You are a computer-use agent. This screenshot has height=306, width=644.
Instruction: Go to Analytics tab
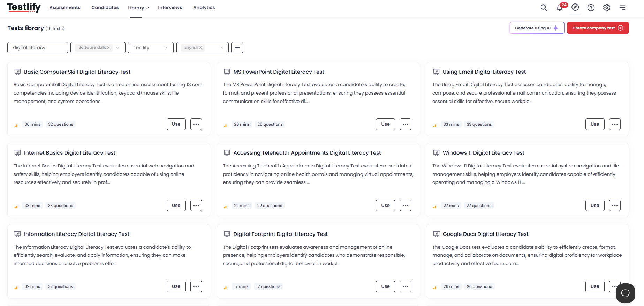coord(204,7)
